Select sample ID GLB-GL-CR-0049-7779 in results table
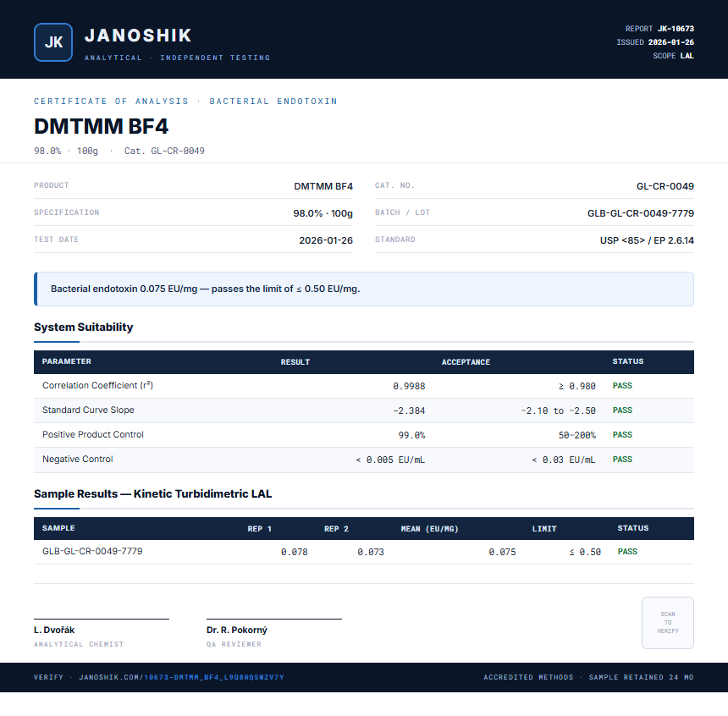728x716 pixels. 92,551
